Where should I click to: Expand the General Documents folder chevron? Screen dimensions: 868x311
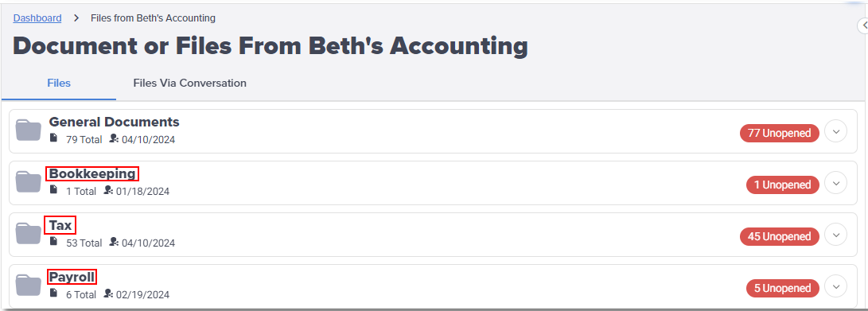pos(836,132)
